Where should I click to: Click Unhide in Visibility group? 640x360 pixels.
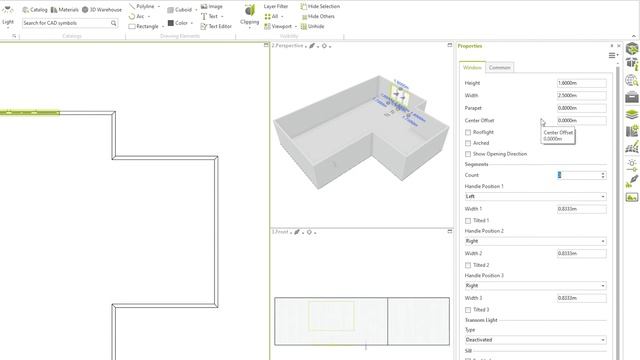tap(313, 26)
